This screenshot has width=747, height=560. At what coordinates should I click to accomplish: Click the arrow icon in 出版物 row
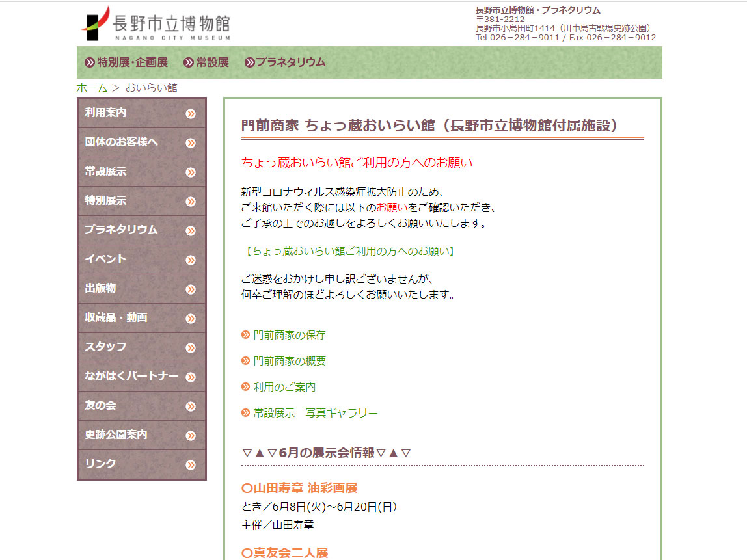coord(191,289)
